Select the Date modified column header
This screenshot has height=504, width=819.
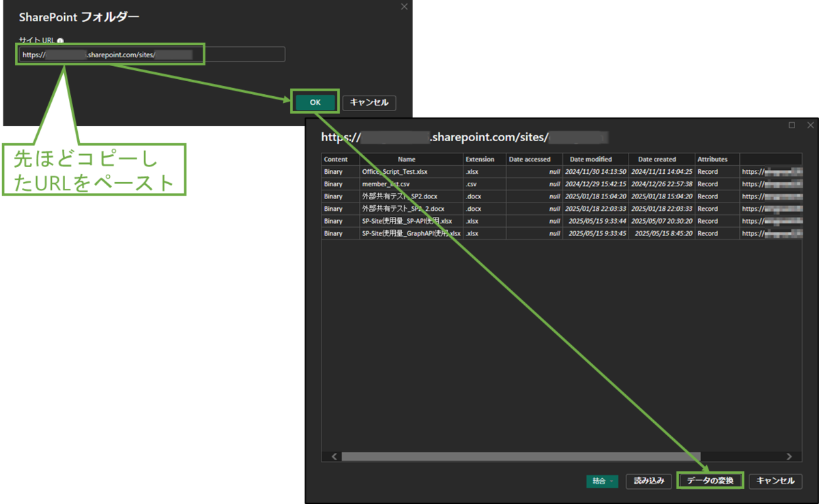[x=595, y=159]
